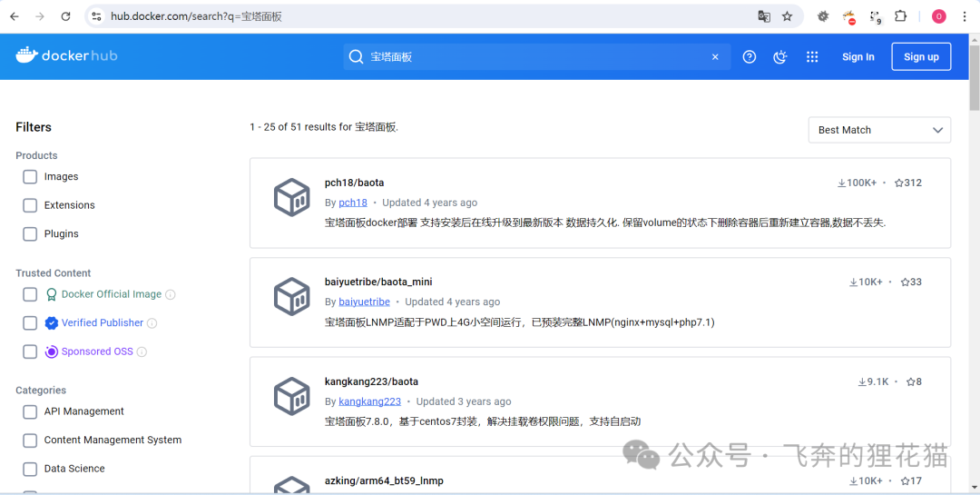
Task: Open the Extensions puzzle menu
Action: (901, 16)
